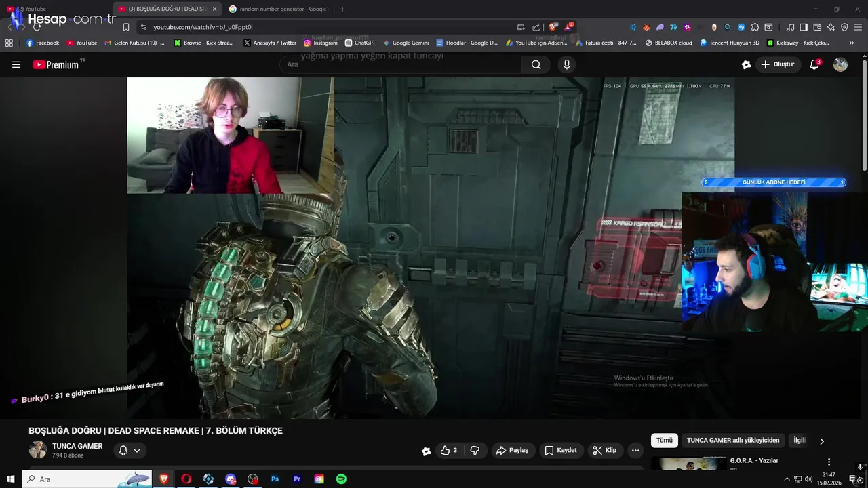Select 'TUNCA GAMER adlı yükleyiciden' chip

coord(733,440)
